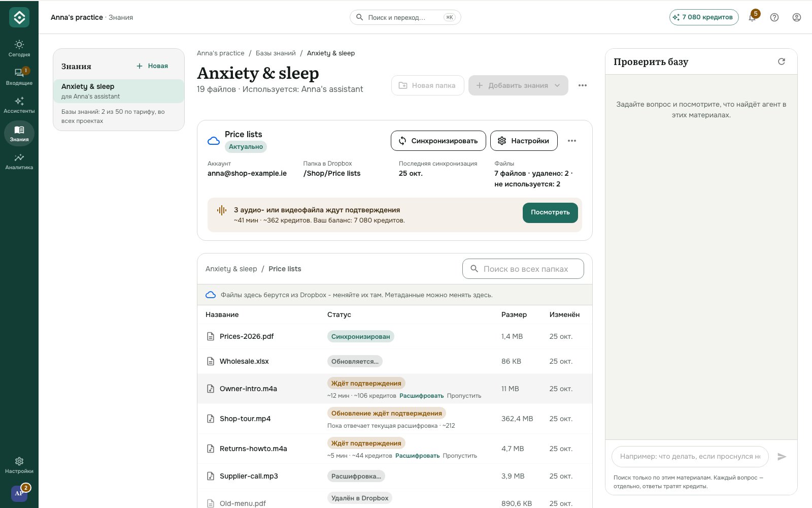Screen dimensions: 812x508
Task: Open Настройки at the sidebar bottom
Action: tap(19, 465)
